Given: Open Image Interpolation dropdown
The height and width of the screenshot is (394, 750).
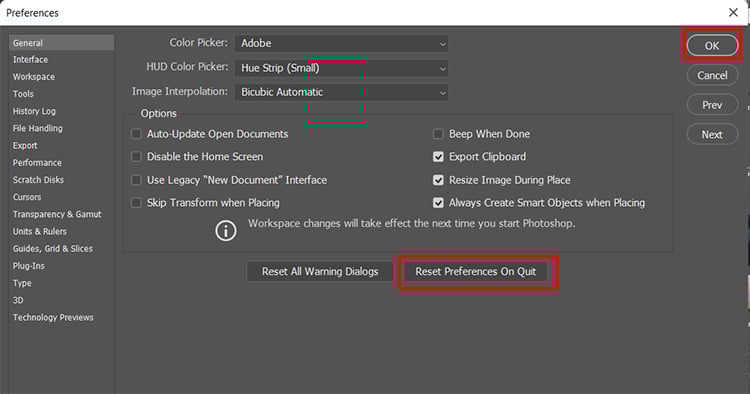Looking at the screenshot, I should coord(342,92).
